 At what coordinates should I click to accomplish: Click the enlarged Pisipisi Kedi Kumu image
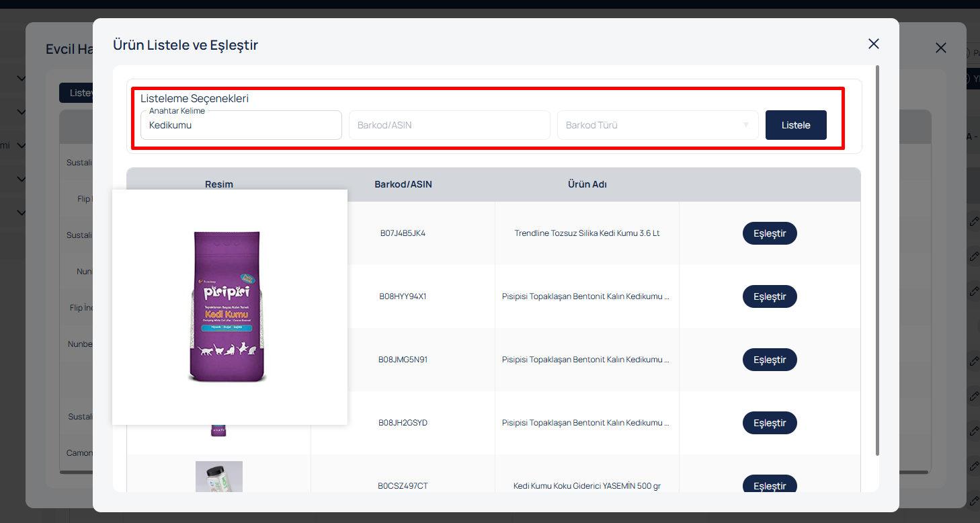coord(229,307)
